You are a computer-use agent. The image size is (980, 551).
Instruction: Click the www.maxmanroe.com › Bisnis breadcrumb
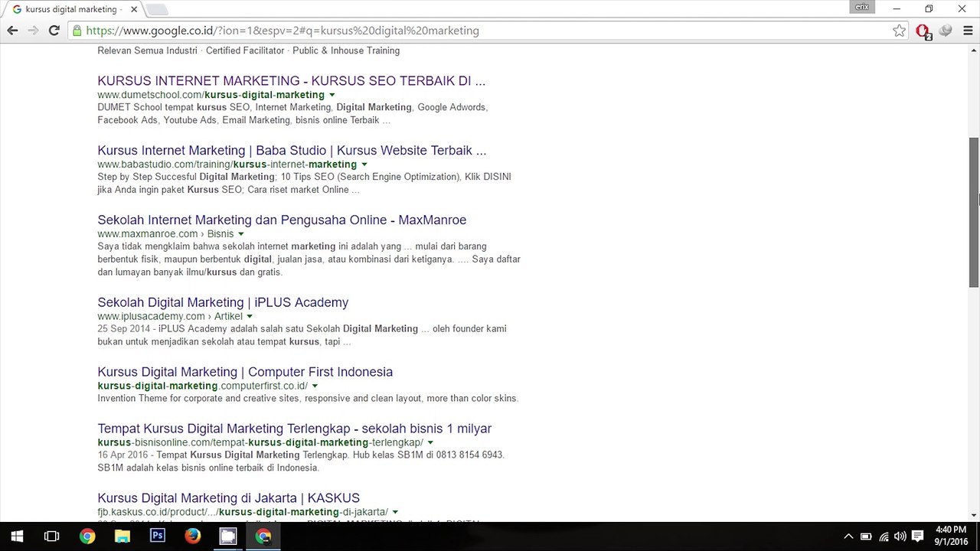click(165, 234)
